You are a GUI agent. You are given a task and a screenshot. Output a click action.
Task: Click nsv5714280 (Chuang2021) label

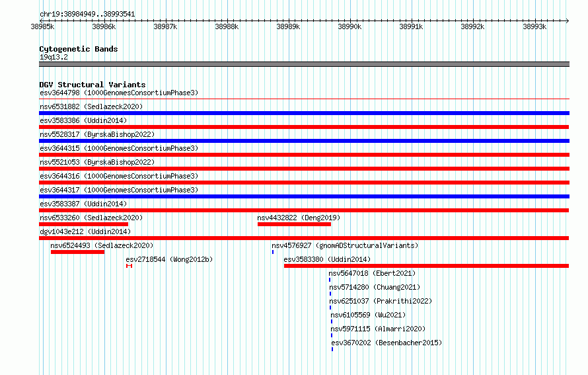[x=375, y=287]
